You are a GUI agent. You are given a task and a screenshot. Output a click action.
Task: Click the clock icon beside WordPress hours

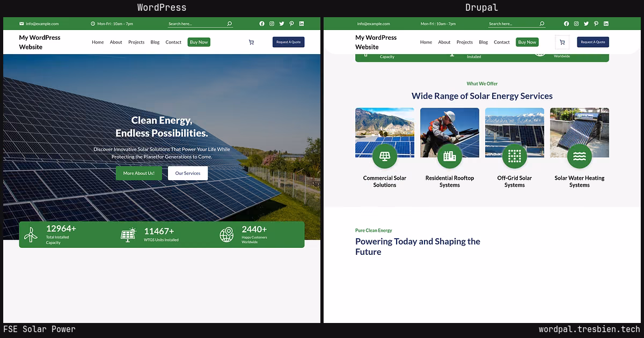point(93,24)
